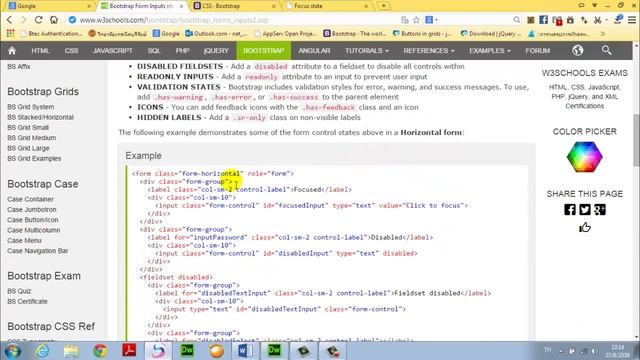Screen dimensions: 640x360
Task: Open Adobe Reader from taskbar
Action: tap(129, 351)
